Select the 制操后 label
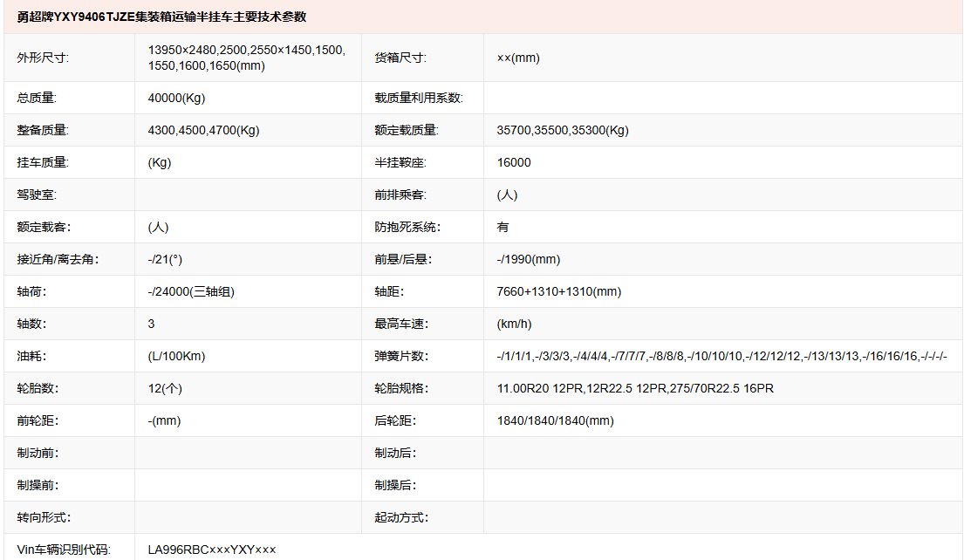Image resolution: width=964 pixels, height=560 pixels. 395,485
